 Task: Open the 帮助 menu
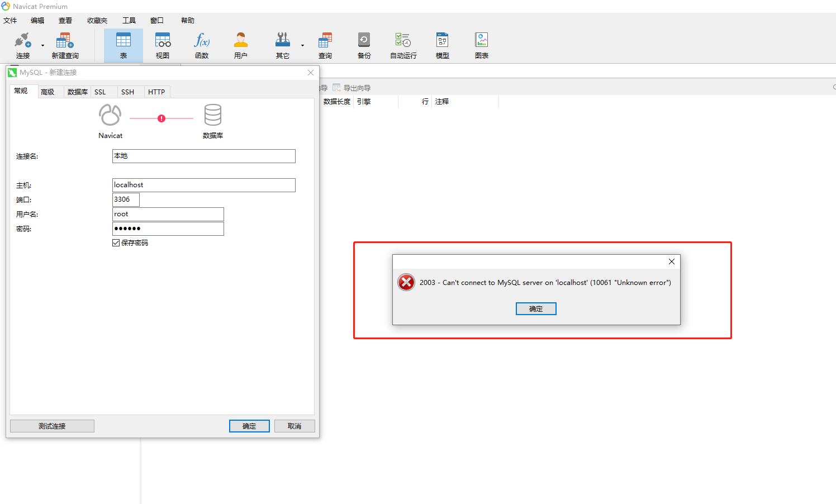(x=188, y=21)
